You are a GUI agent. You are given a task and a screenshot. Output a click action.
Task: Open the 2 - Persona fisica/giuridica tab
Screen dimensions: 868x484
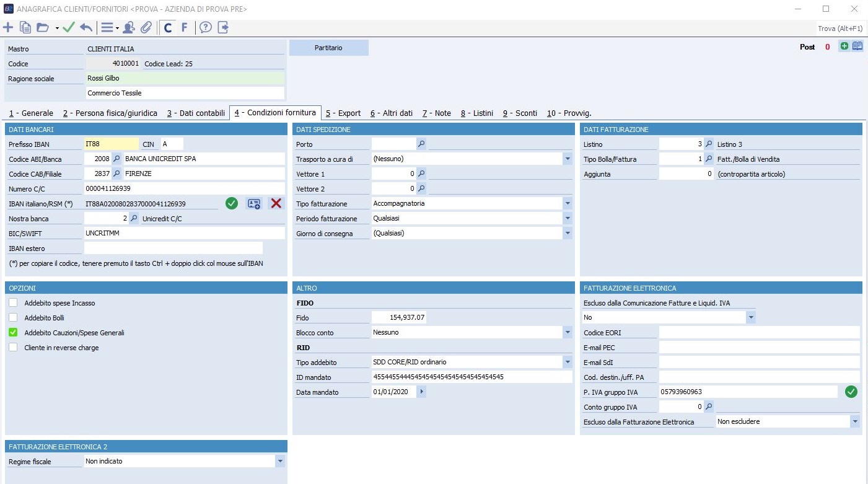click(x=110, y=113)
